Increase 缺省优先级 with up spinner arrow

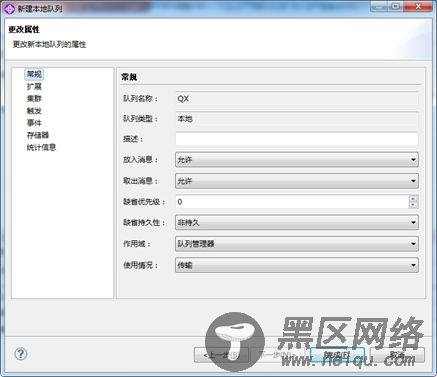413,198
